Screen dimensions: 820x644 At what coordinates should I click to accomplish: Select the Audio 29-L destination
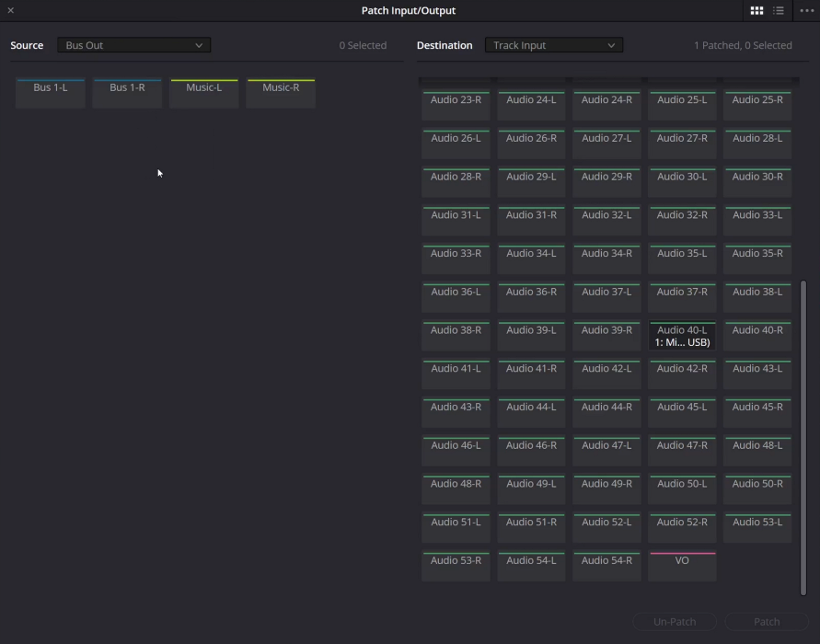(x=531, y=182)
